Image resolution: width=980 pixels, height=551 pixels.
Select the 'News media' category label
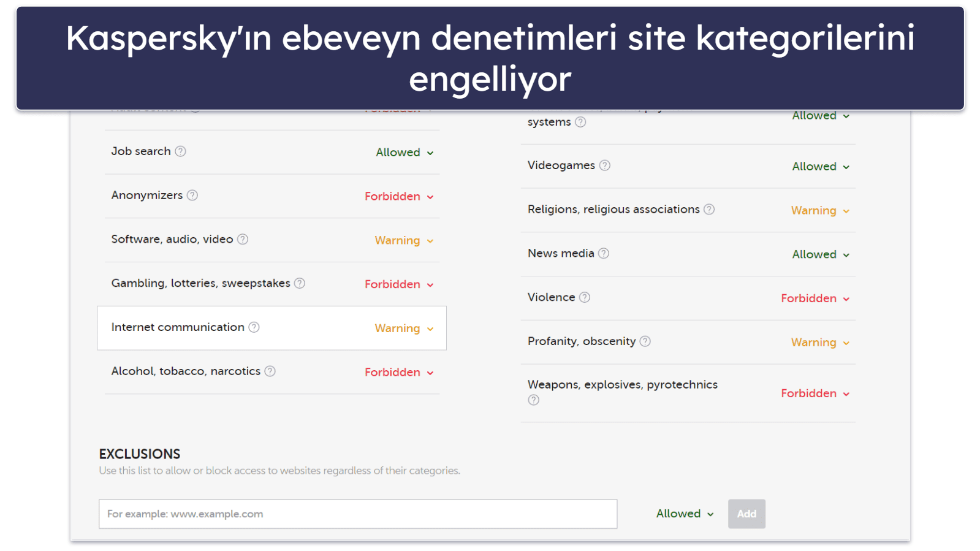point(561,254)
